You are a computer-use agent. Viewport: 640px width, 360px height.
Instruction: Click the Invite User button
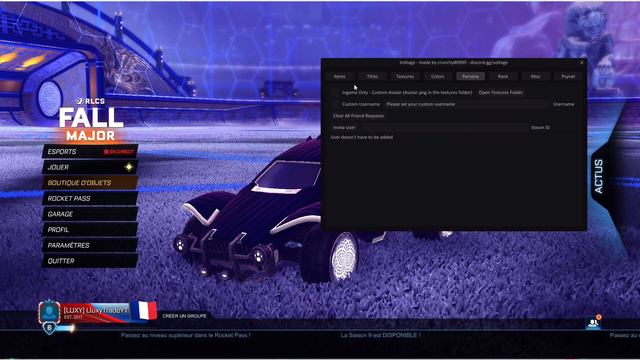344,127
